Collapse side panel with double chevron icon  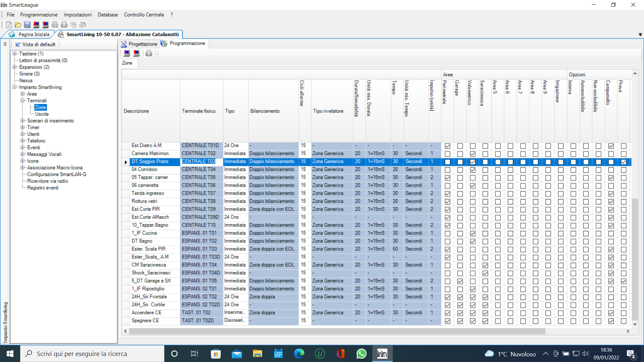point(5,44)
